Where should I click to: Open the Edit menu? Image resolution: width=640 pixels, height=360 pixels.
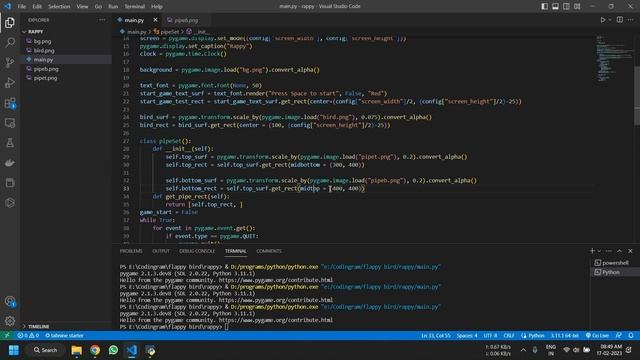37,7
